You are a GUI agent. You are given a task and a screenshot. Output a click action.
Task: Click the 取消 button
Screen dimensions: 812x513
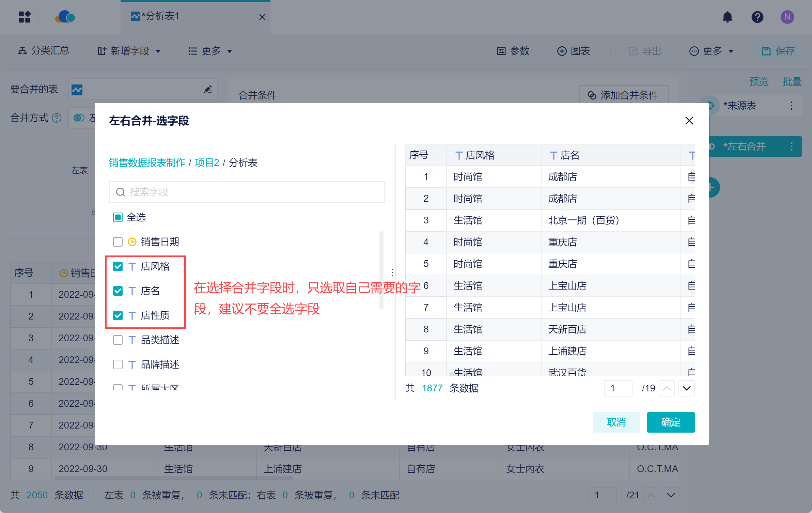(616, 422)
